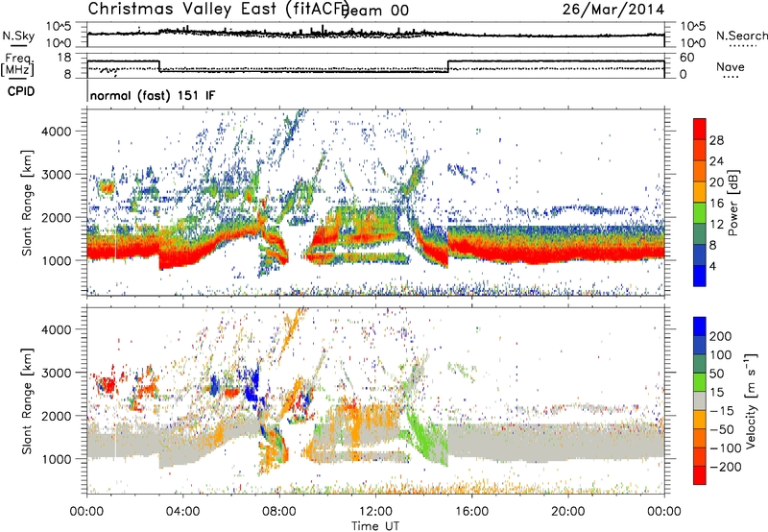Image resolution: width=768 pixels, height=532 pixels.
Task: Click Slant Range label of velocity panel
Action: (27, 400)
